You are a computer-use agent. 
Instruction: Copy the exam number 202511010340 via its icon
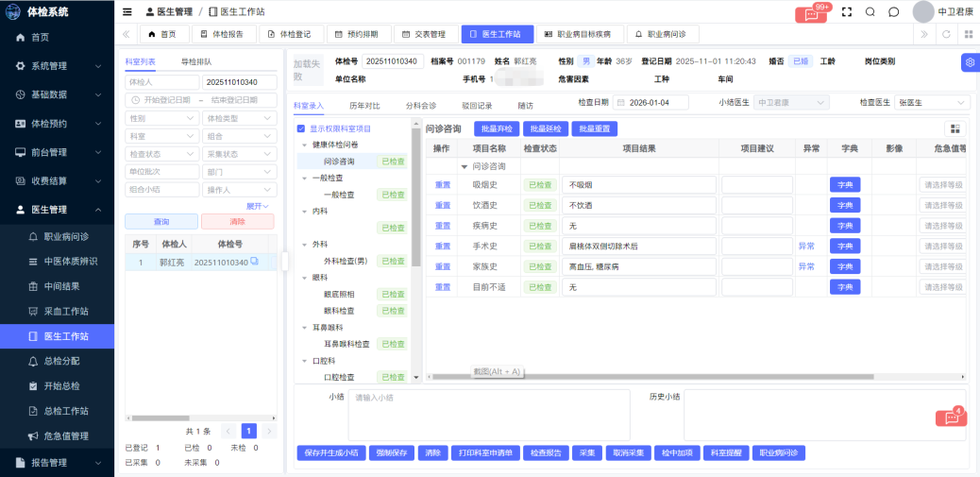click(254, 262)
